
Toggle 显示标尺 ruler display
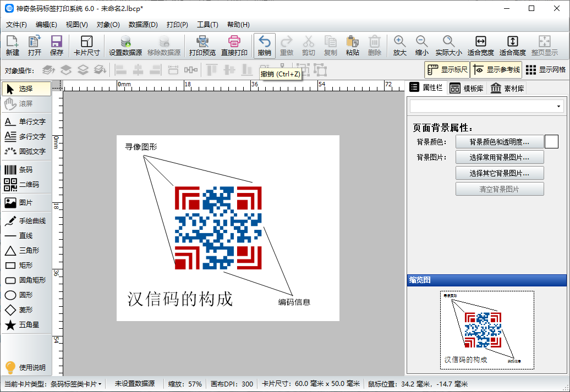point(447,70)
